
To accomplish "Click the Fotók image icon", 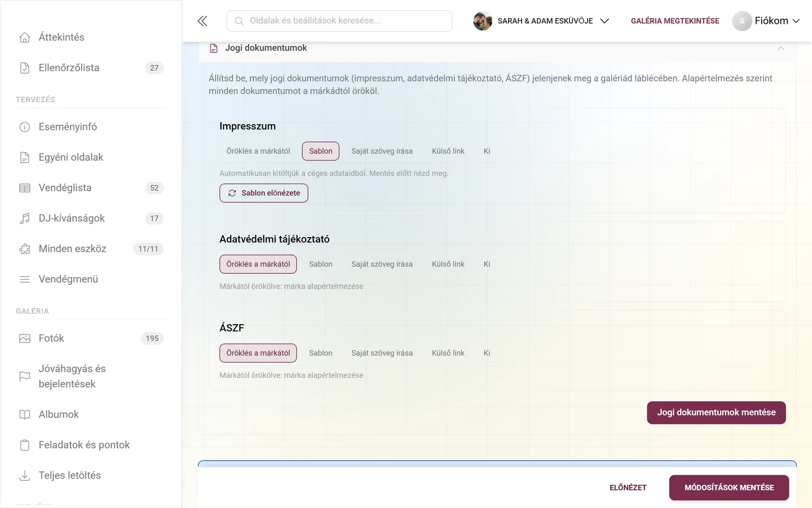I will [25, 339].
